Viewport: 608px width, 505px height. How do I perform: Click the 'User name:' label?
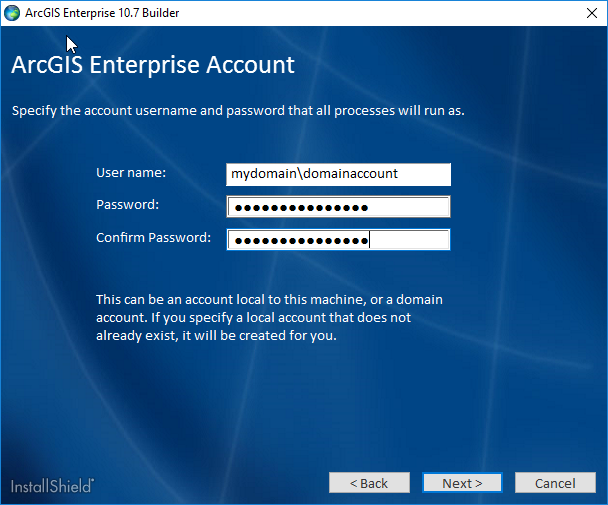[130, 173]
